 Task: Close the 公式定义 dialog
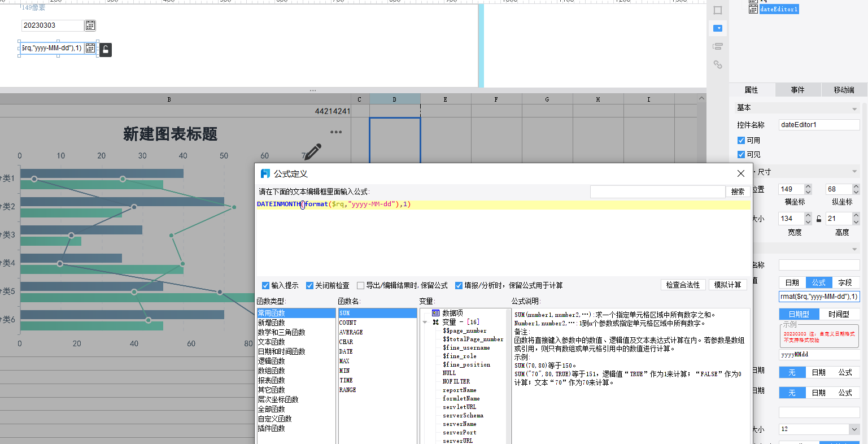point(741,173)
